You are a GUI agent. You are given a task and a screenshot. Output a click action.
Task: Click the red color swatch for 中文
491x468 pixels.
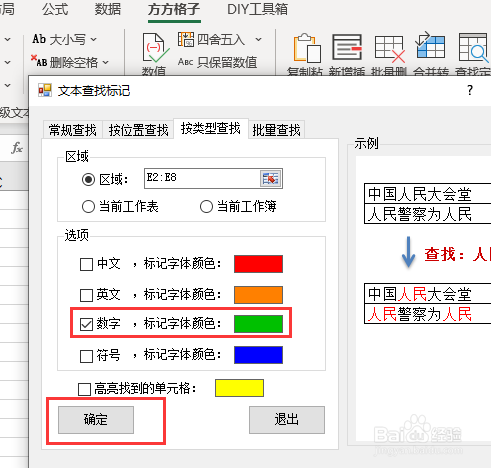pos(258,264)
